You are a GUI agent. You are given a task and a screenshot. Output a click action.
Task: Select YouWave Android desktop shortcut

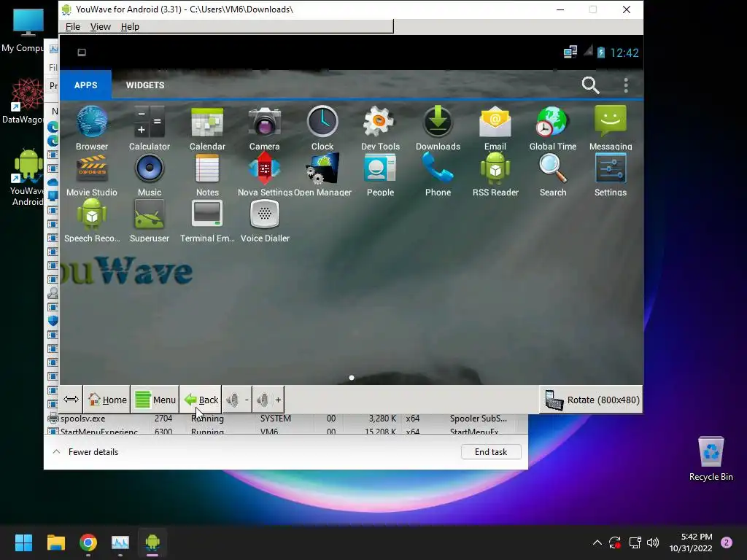point(28,177)
